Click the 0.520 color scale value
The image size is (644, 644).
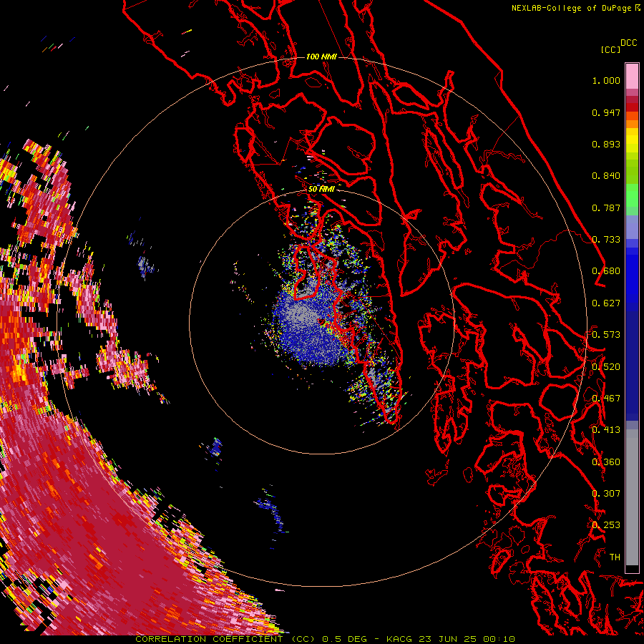(606, 367)
